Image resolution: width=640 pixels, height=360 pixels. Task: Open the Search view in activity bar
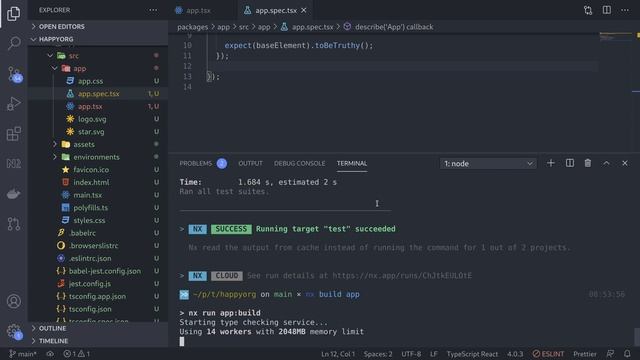coord(14,43)
